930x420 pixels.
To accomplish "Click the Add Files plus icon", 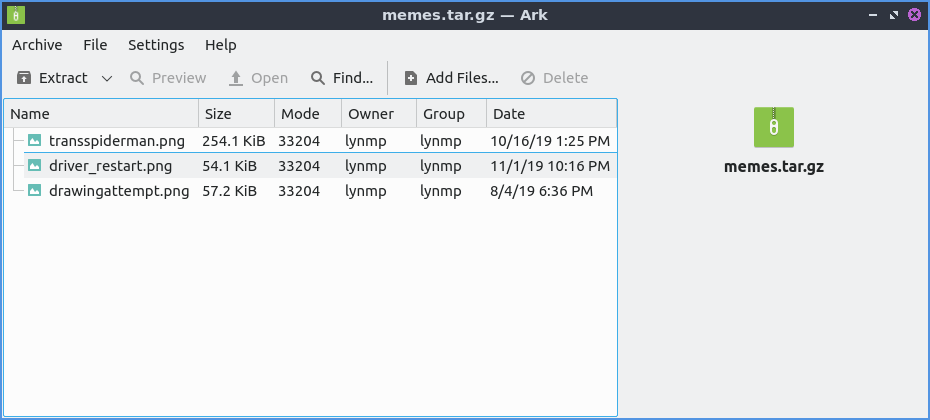I will tap(411, 78).
